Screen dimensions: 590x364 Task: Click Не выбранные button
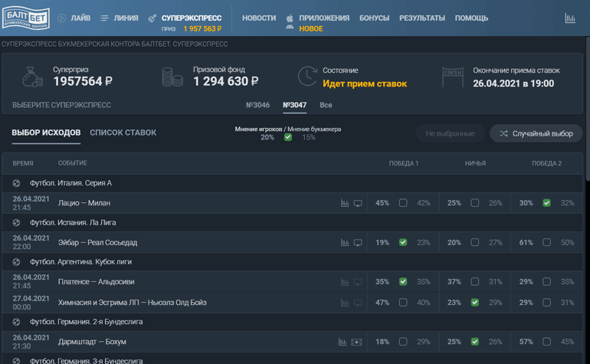tap(450, 133)
